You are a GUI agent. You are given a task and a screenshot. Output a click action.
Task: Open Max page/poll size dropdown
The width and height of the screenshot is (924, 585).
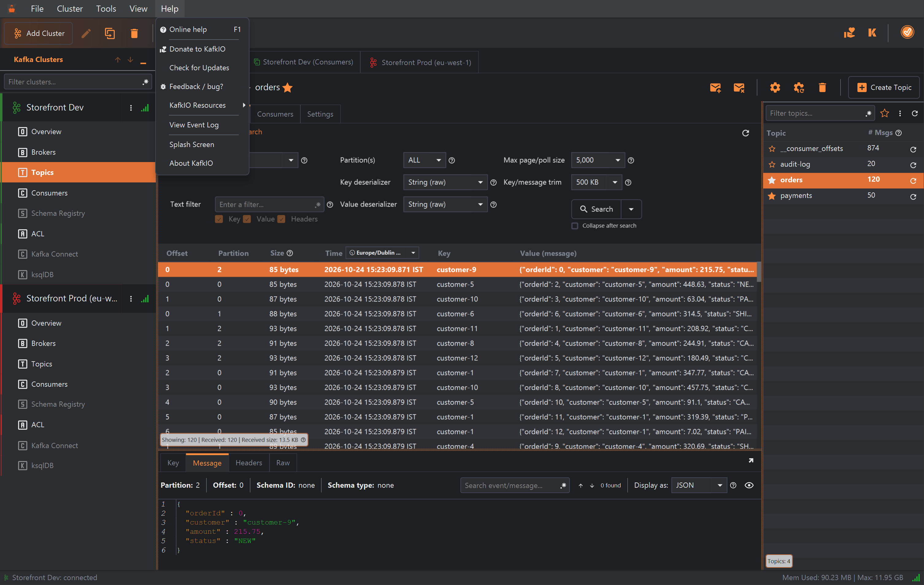click(598, 160)
